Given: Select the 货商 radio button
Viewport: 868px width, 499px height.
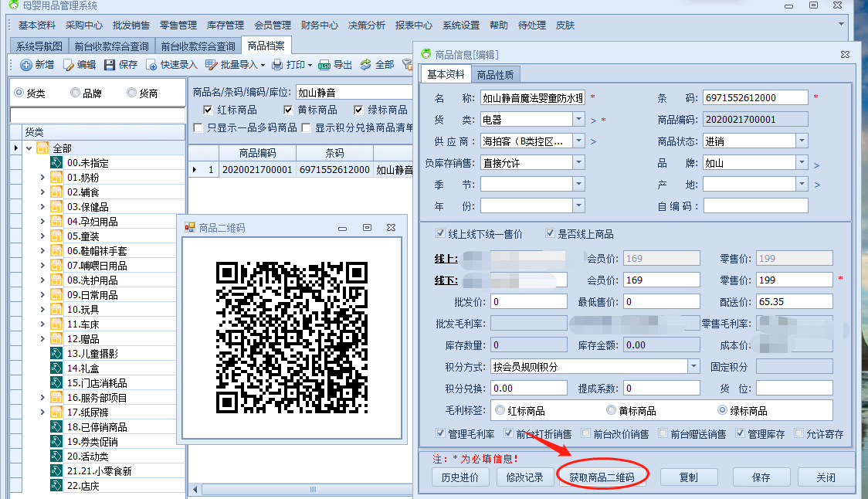Looking at the screenshot, I should click(x=131, y=93).
